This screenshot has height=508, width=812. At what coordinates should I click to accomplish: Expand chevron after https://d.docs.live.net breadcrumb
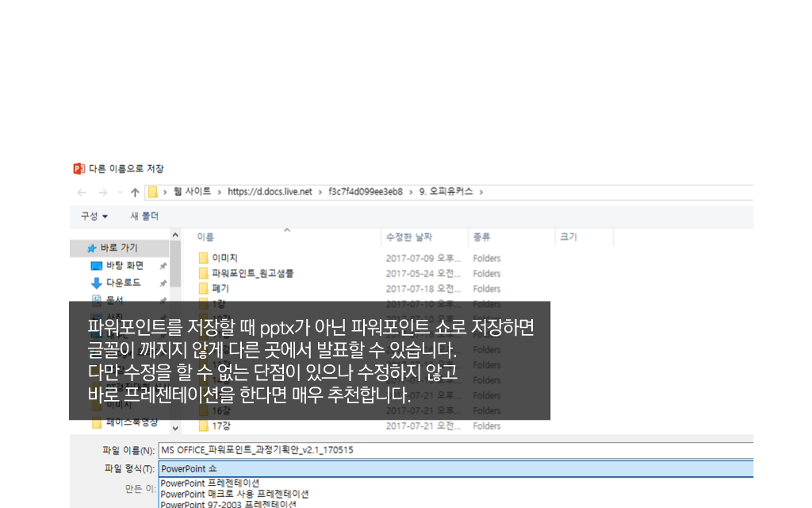click(x=320, y=192)
